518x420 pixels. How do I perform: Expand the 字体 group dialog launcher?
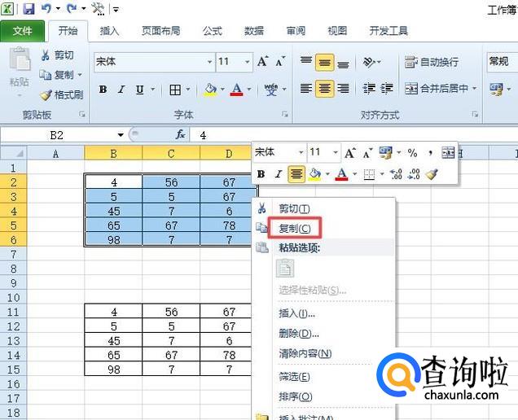click(285, 114)
